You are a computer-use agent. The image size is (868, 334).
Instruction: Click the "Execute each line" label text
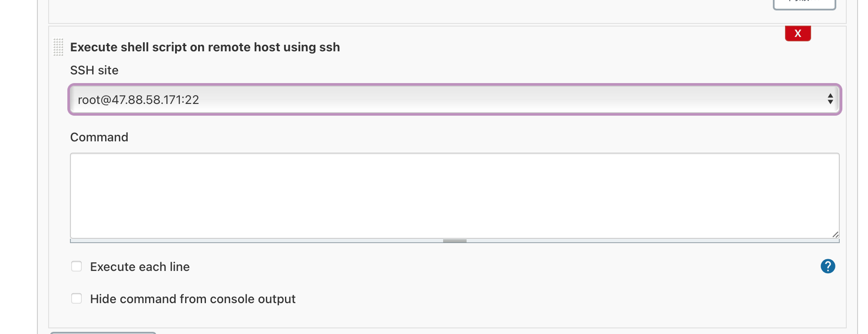point(140,267)
